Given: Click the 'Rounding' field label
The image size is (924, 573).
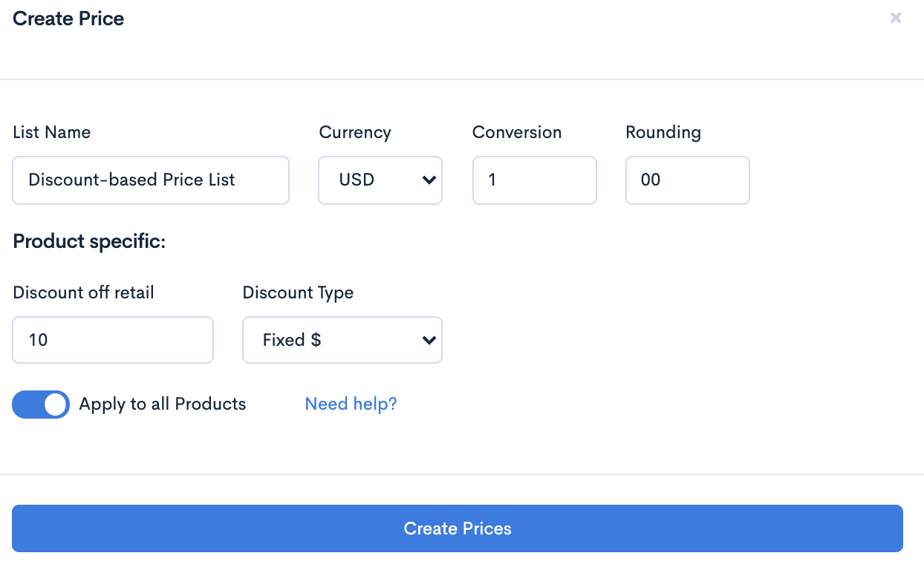Looking at the screenshot, I should 663,132.
